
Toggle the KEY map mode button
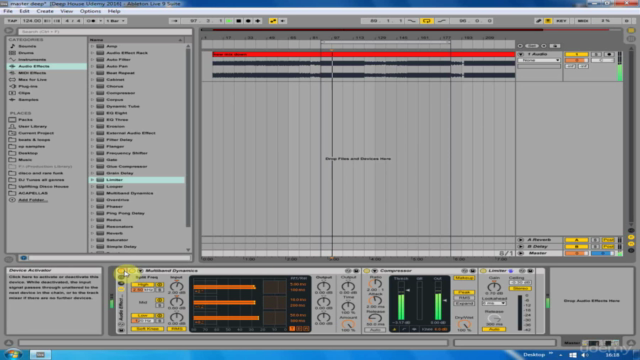click(x=561, y=21)
